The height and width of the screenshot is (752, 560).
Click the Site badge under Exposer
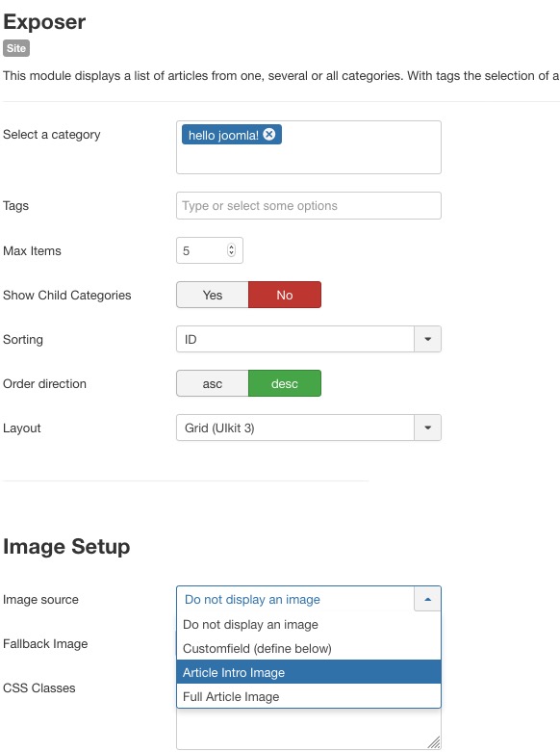[x=16, y=48]
